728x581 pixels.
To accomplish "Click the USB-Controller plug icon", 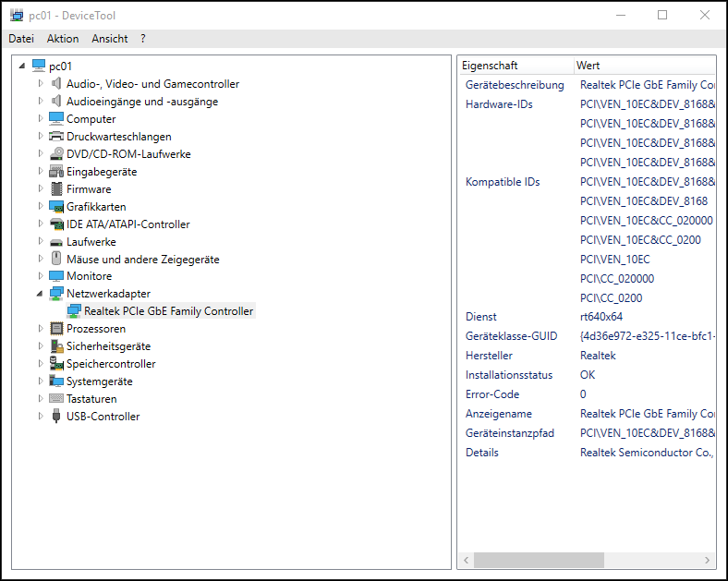I will tap(56, 417).
